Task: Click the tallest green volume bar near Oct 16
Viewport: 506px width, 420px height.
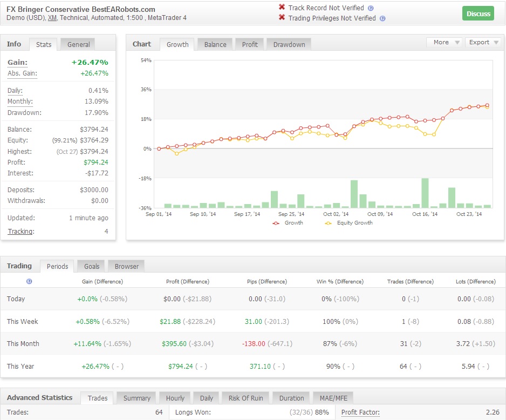Action: click(425, 193)
